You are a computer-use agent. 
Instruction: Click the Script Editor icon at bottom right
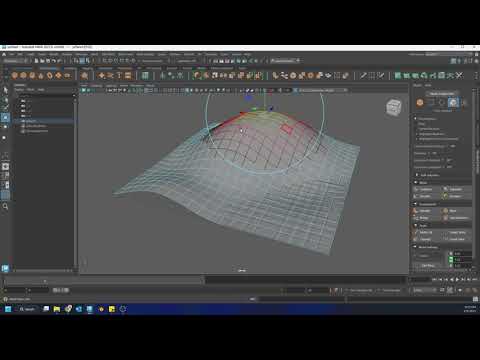(x=476, y=299)
